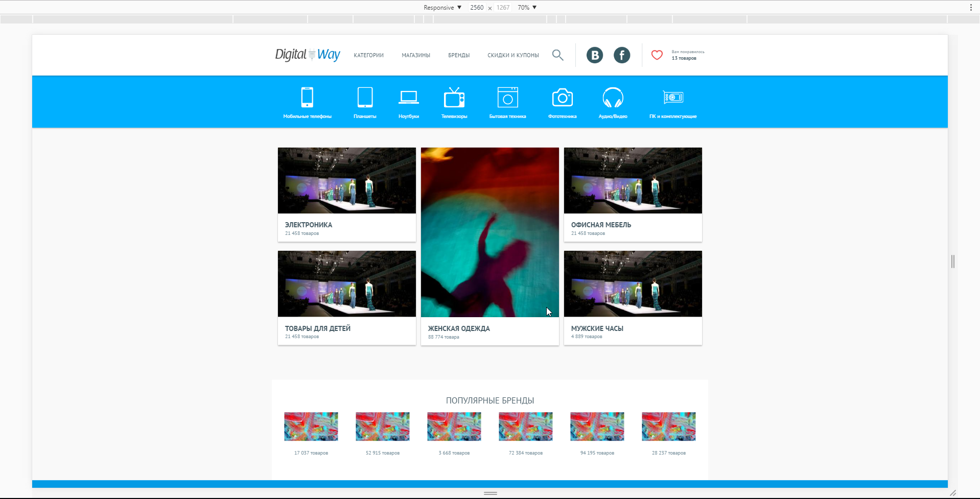
Task: Open the Televisions (Телевизоры) icon
Action: click(454, 97)
